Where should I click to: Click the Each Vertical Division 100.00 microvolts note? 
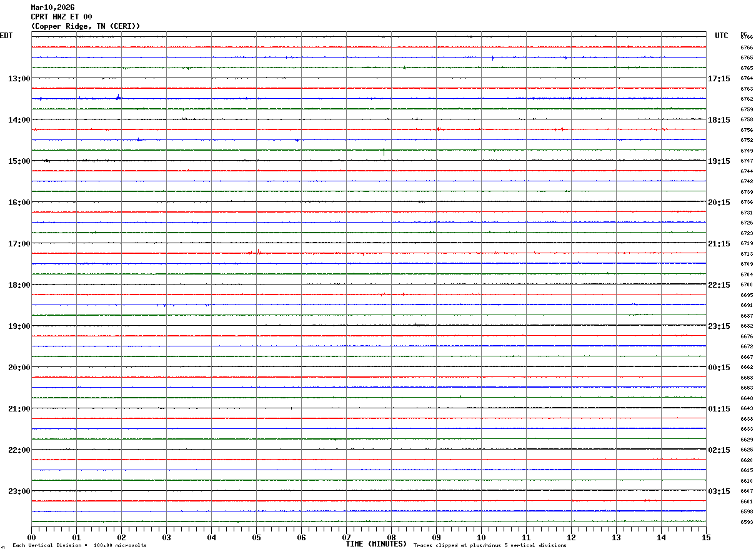pos(79,546)
